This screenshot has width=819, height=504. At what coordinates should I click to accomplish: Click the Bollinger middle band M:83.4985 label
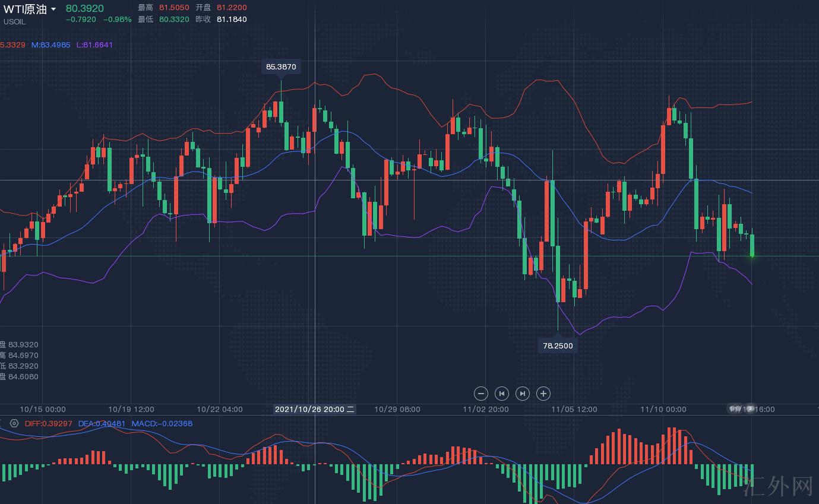[x=51, y=45]
